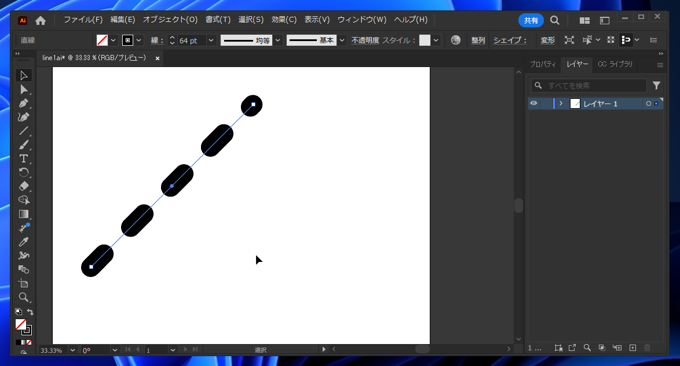The width and height of the screenshot is (680, 366).
Task: Select the Line Segment tool
Action: [x=24, y=131]
